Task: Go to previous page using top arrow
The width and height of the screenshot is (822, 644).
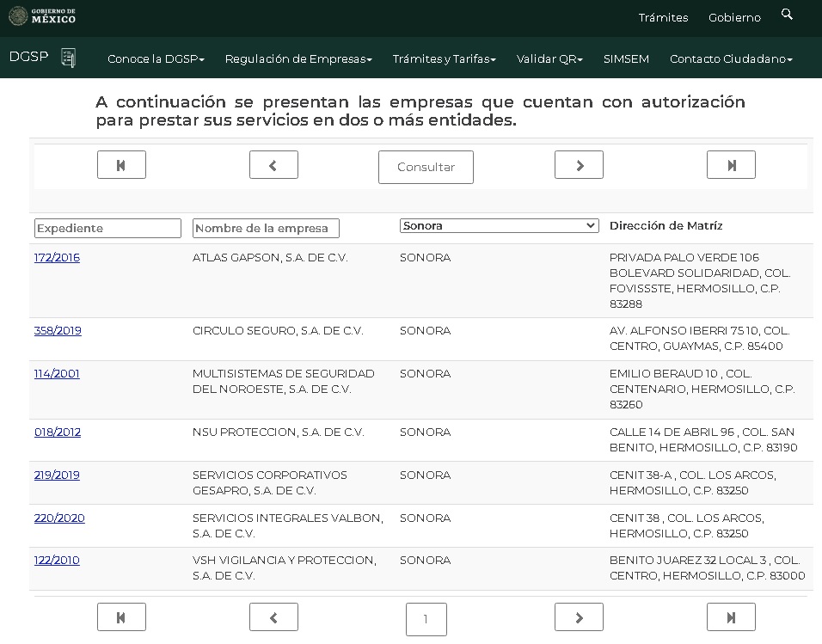Action: (x=273, y=165)
